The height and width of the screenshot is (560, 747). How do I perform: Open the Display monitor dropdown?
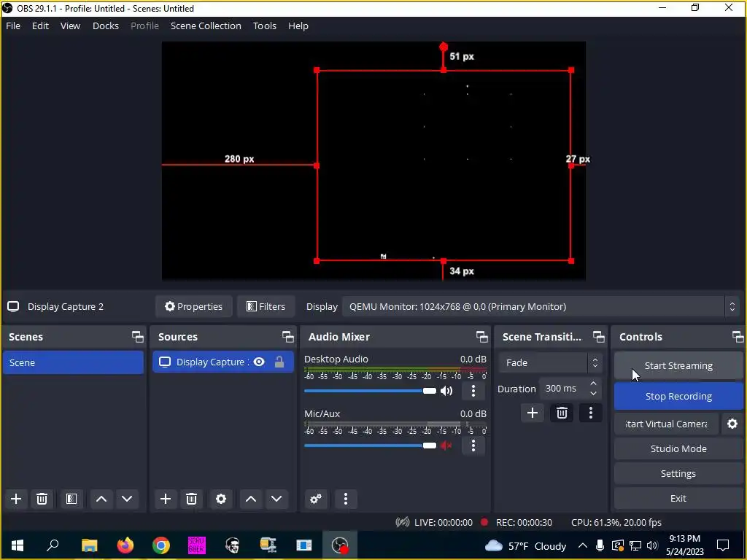[x=541, y=307]
